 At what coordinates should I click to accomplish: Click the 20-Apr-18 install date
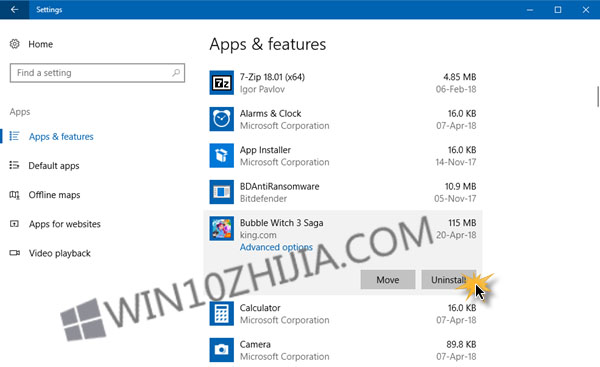point(456,235)
